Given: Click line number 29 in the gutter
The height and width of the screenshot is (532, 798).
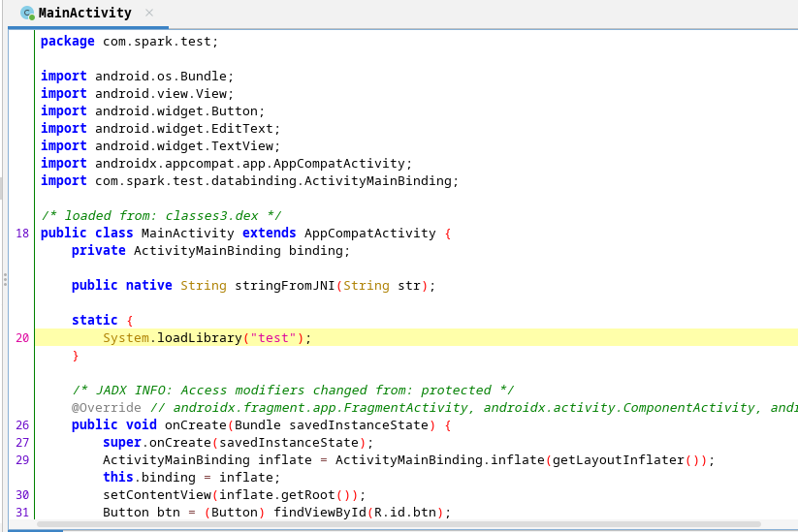Looking at the screenshot, I should (22, 460).
